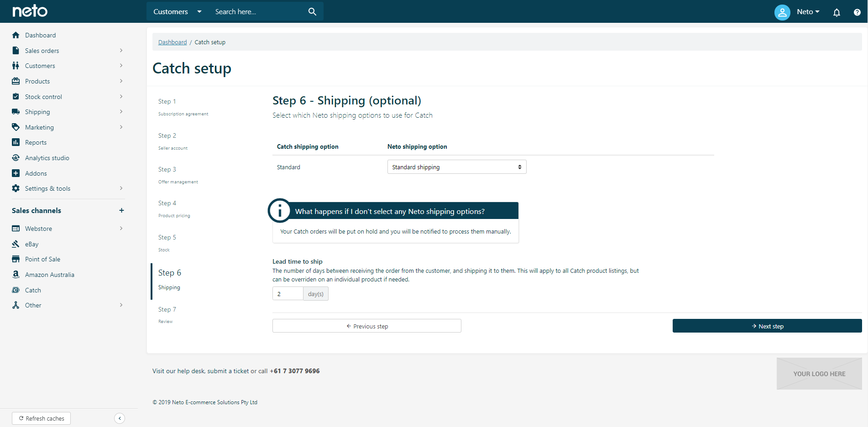868x427 pixels.
Task: Go to Step 5 Stock
Action: coord(167,243)
